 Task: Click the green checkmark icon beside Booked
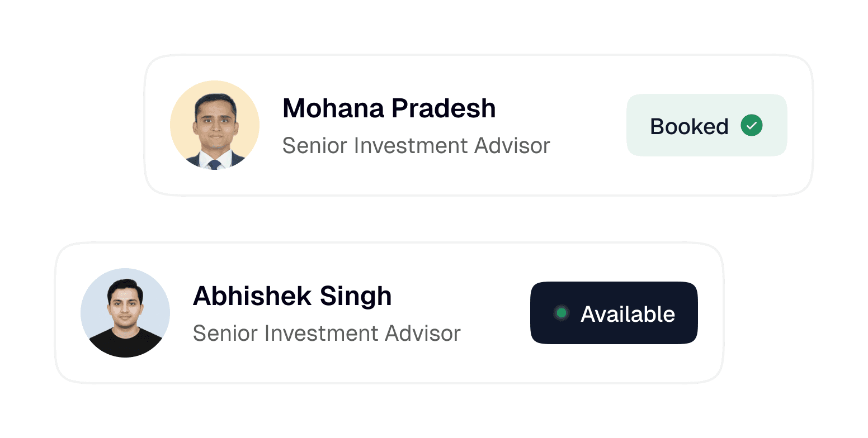752,125
